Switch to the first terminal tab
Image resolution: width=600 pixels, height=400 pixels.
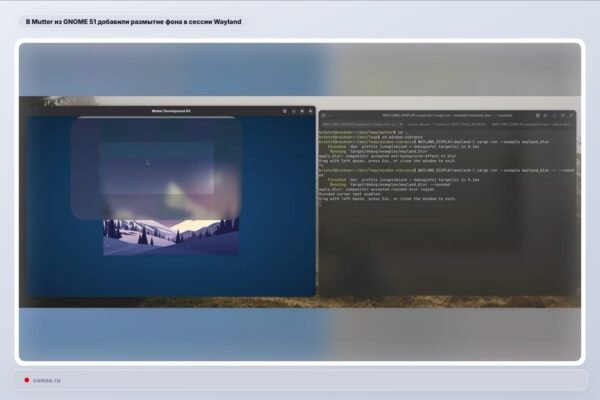click(x=362, y=124)
